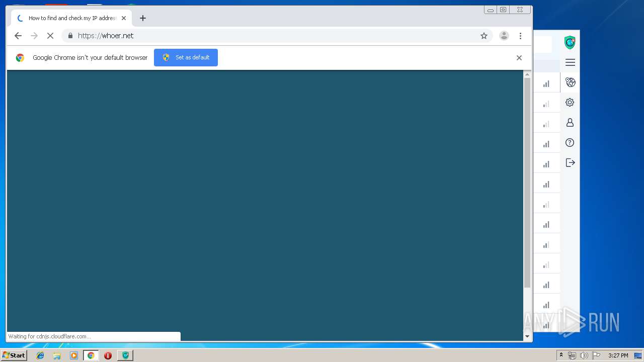Open Chrome's three-dot customize menu
This screenshot has width=644, height=362.
[x=520, y=36]
